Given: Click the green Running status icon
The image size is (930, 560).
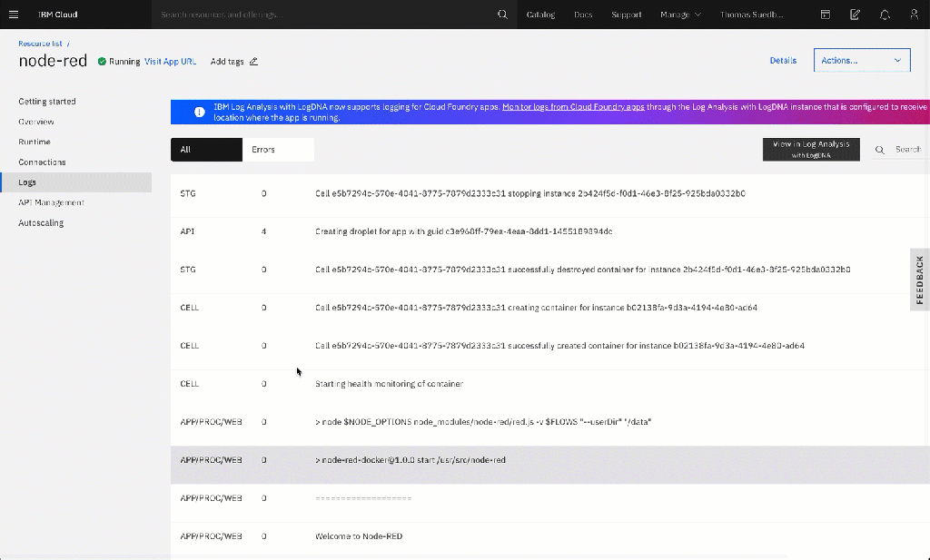Looking at the screenshot, I should (x=102, y=61).
